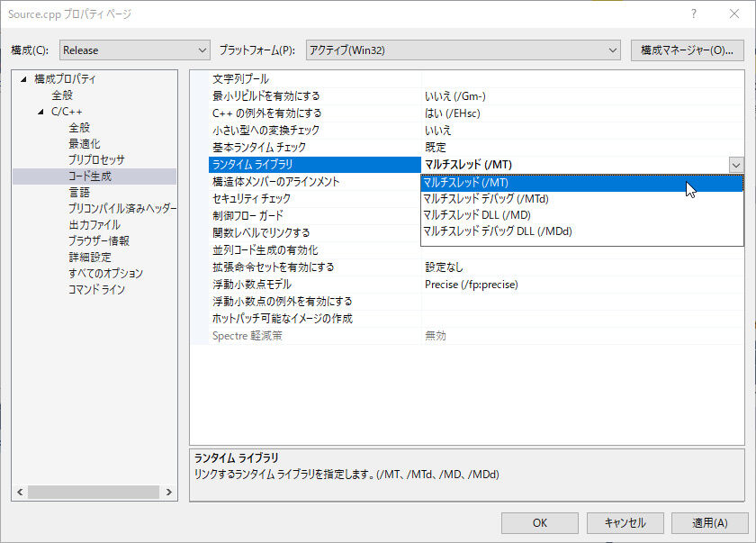Select the コード生成 tree item
The width and height of the screenshot is (756, 543).
90,176
